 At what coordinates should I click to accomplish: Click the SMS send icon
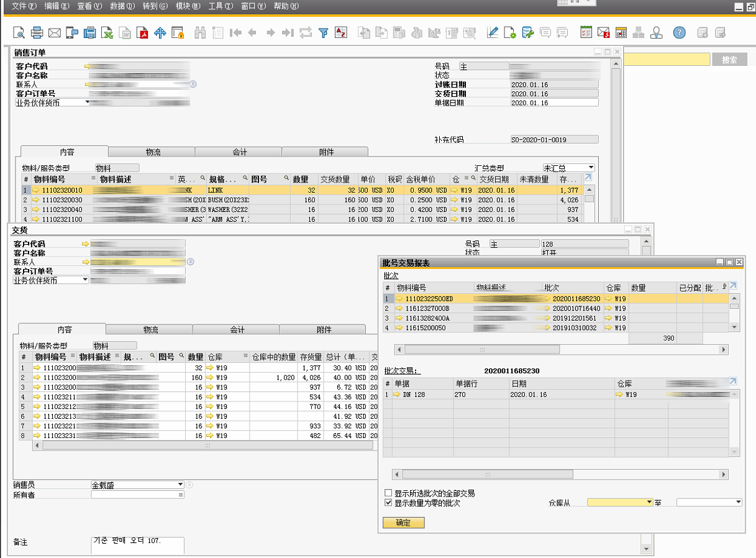click(x=72, y=33)
